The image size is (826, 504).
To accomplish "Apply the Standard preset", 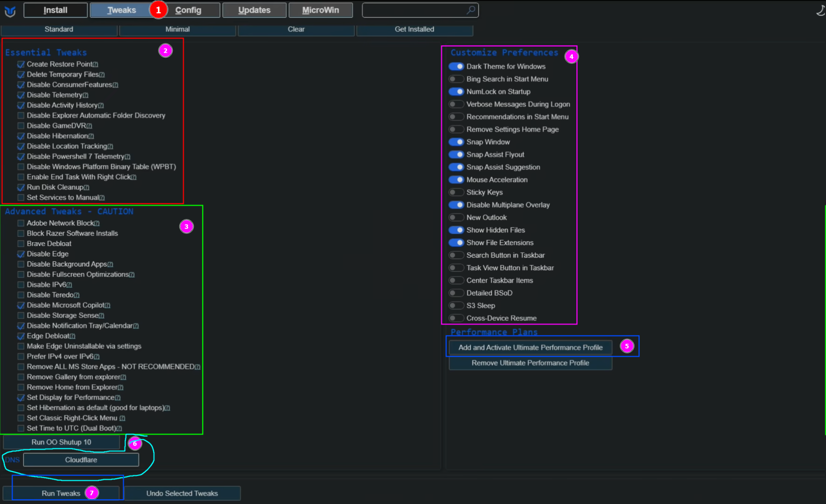I will point(59,29).
